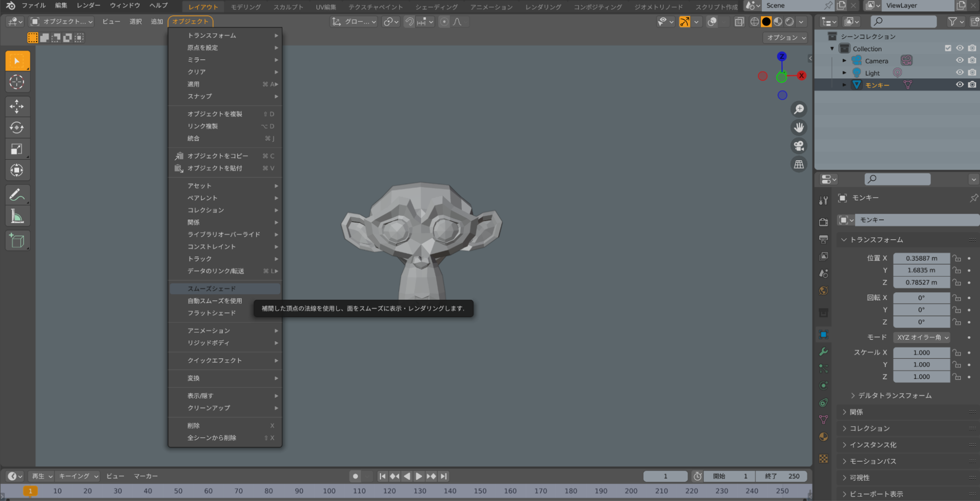The image size is (980, 501).
Task: Select the Cursor tool in left toolbar
Action: tap(17, 82)
